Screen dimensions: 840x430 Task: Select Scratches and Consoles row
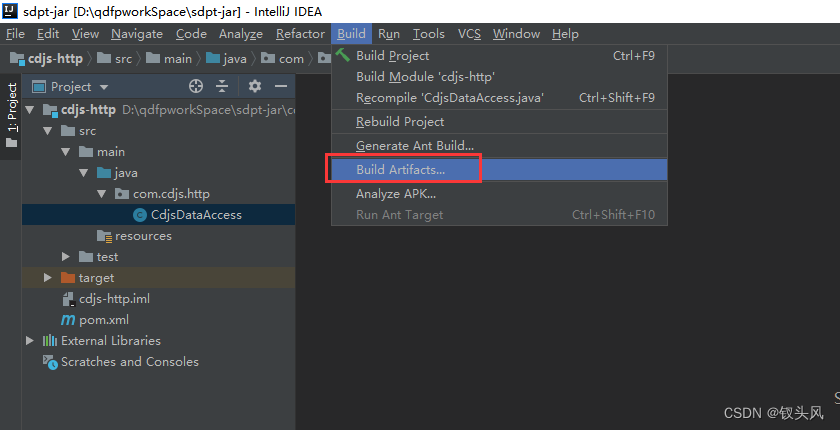click(159, 362)
